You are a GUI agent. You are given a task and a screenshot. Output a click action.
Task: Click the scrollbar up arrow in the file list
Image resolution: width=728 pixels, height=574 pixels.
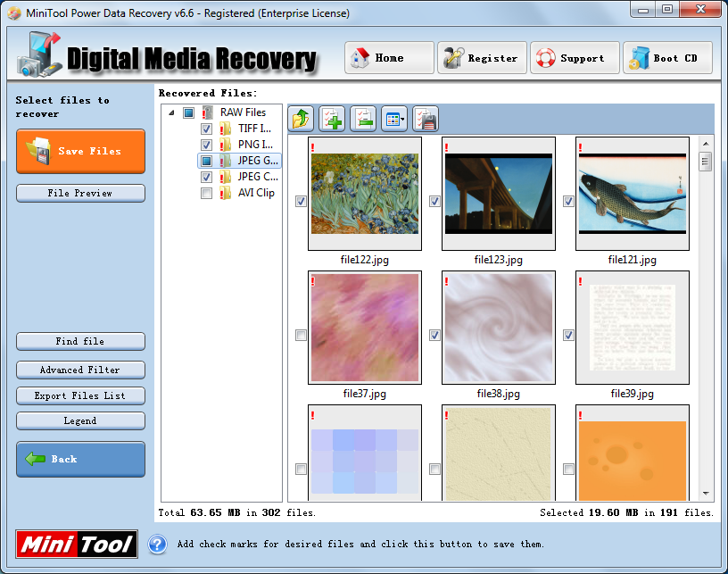[x=706, y=144]
